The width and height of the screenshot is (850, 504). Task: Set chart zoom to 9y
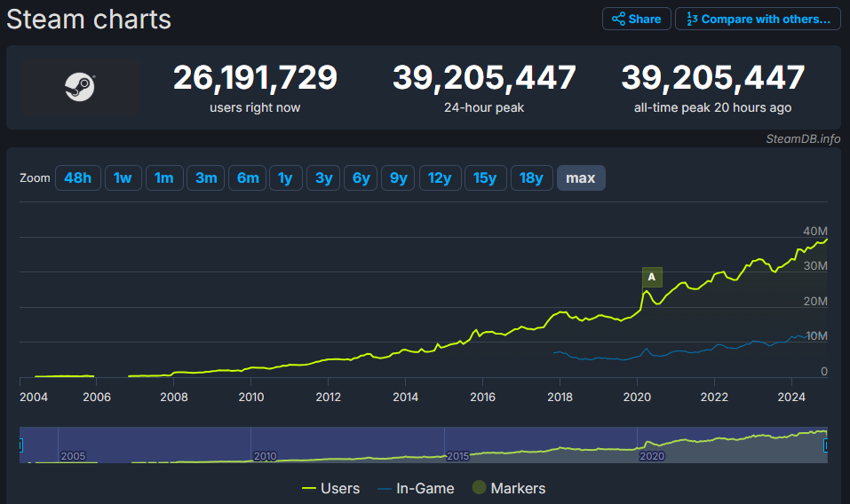[x=399, y=178]
